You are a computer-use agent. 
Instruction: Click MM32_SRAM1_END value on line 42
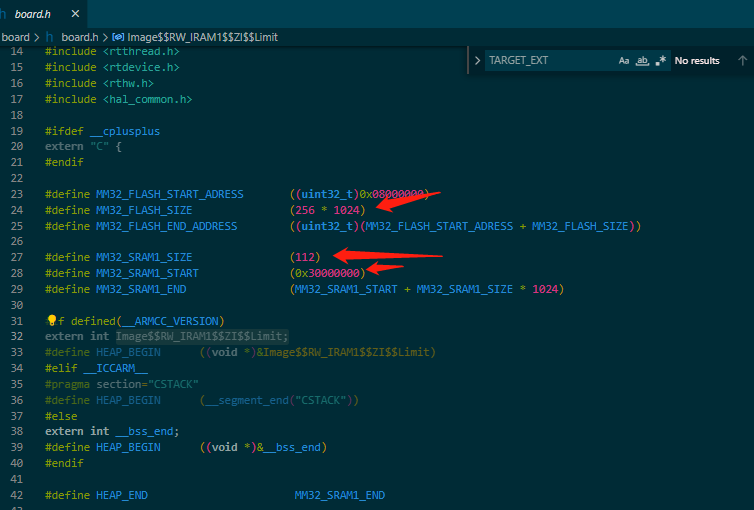coord(339,495)
